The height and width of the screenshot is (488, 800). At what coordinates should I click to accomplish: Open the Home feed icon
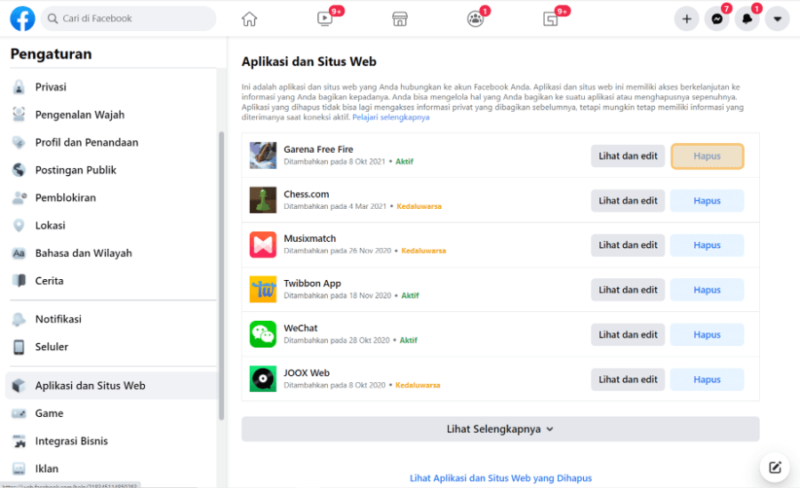tap(249, 19)
